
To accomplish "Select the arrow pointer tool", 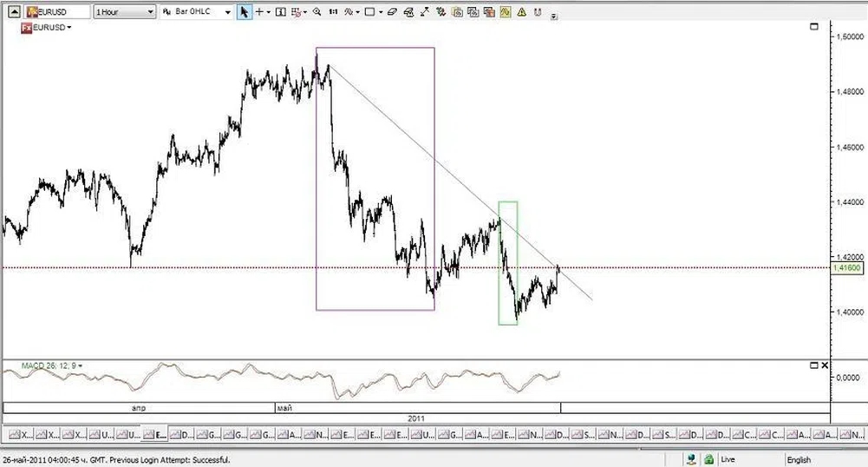I will [245, 12].
